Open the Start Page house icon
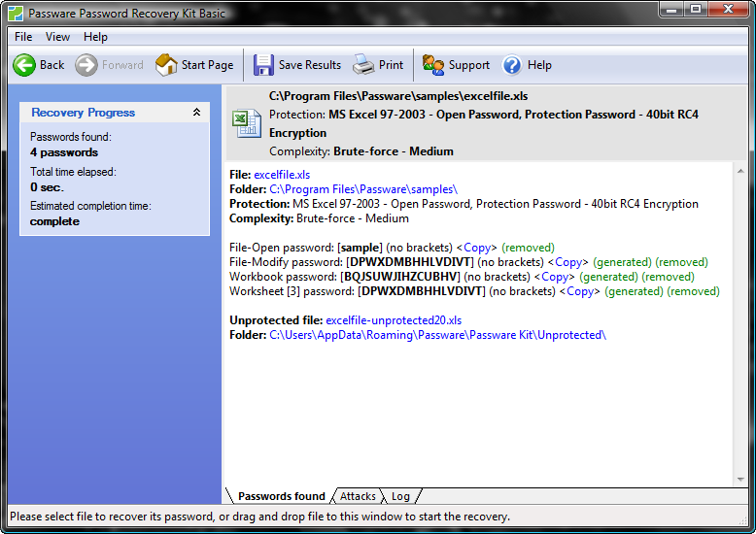The image size is (756, 534). pyautogui.click(x=167, y=65)
